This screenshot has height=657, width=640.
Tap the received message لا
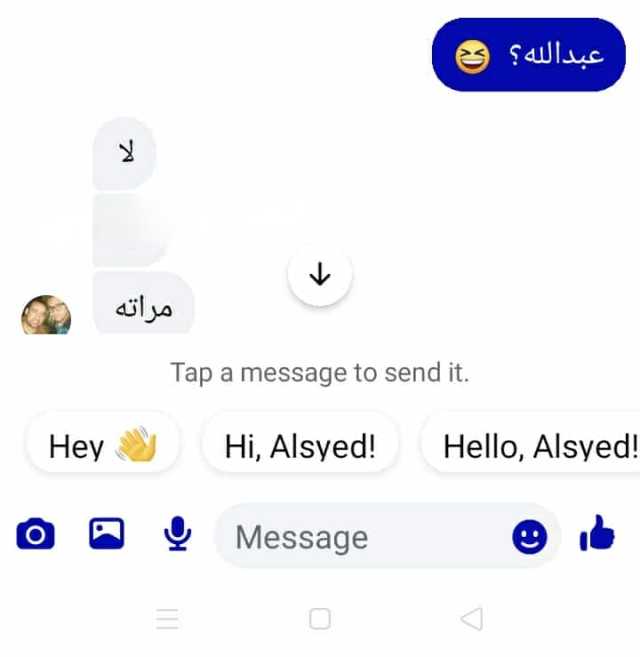(124, 153)
